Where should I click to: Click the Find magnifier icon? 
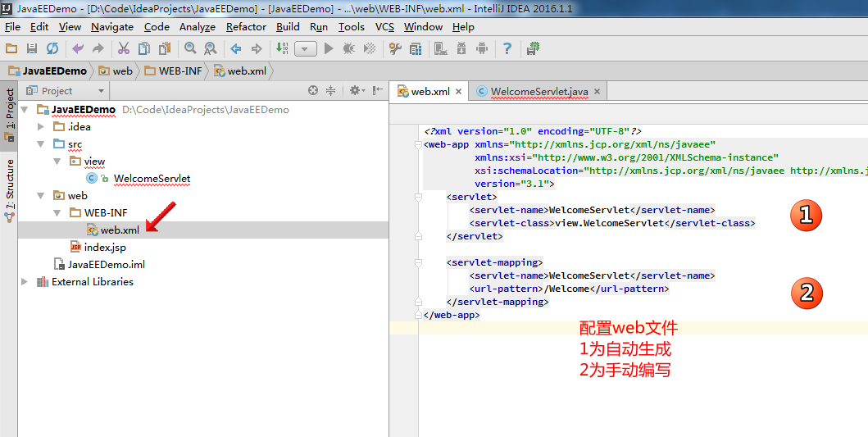coord(190,48)
